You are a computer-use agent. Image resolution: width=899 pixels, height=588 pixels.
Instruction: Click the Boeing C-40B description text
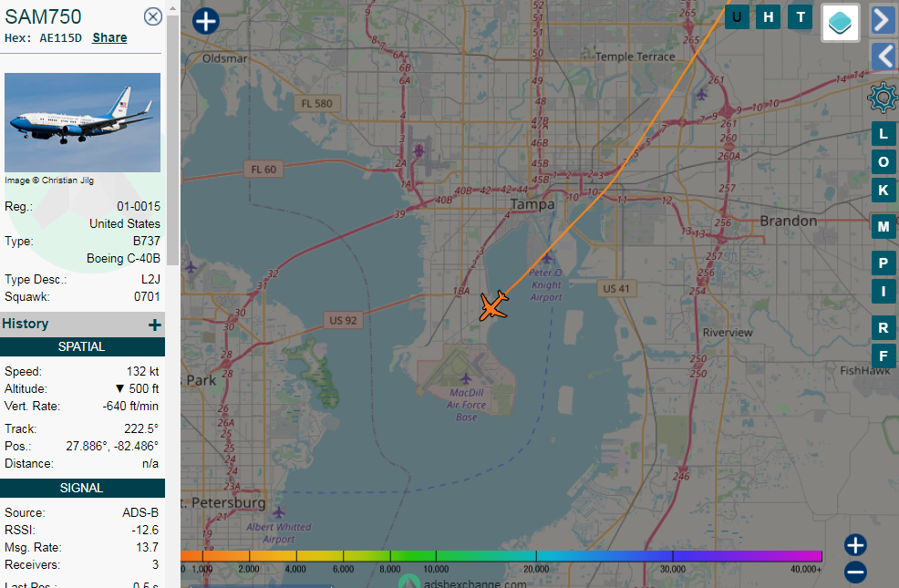pos(123,259)
